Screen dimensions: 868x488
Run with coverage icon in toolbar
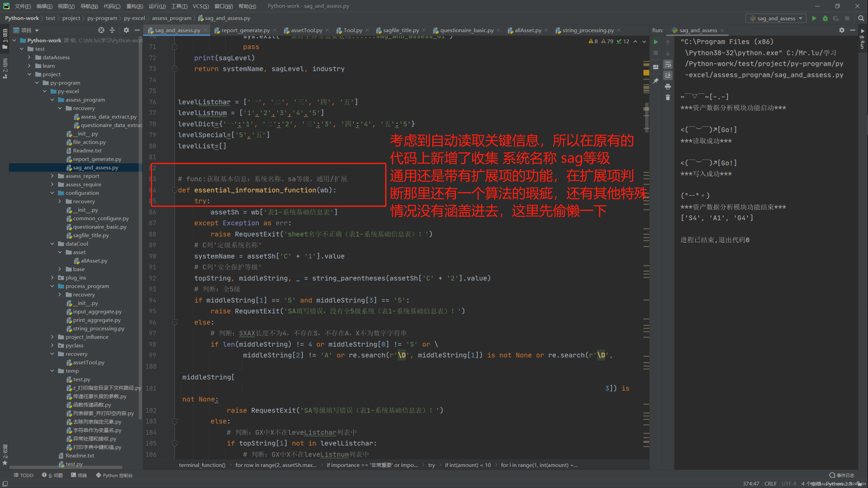pyautogui.click(x=836, y=18)
